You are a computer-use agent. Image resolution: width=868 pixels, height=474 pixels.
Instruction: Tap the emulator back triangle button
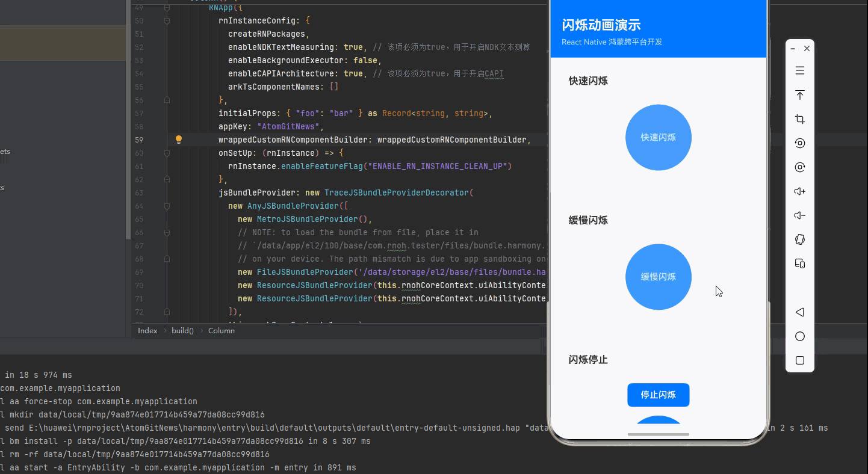pos(800,312)
